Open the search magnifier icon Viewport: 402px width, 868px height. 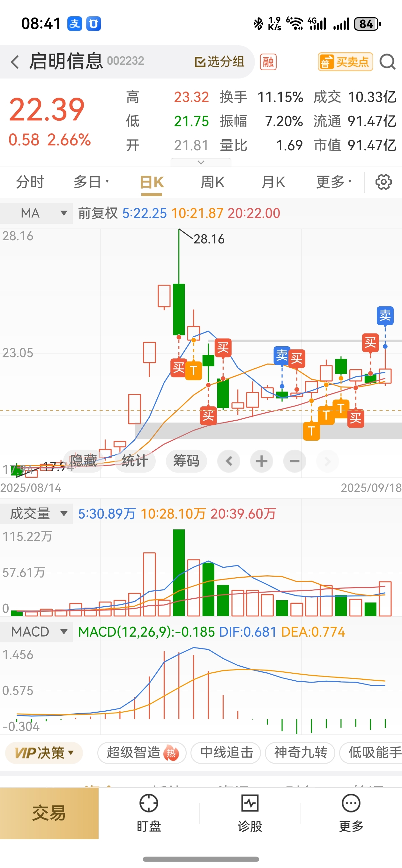click(387, 62)
